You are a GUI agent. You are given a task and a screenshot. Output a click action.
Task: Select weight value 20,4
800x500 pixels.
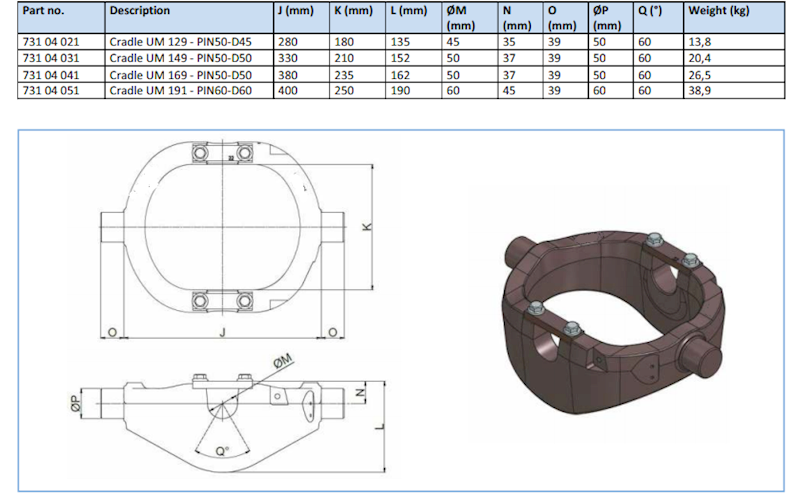pyautogui.click(x=700, y=58)
